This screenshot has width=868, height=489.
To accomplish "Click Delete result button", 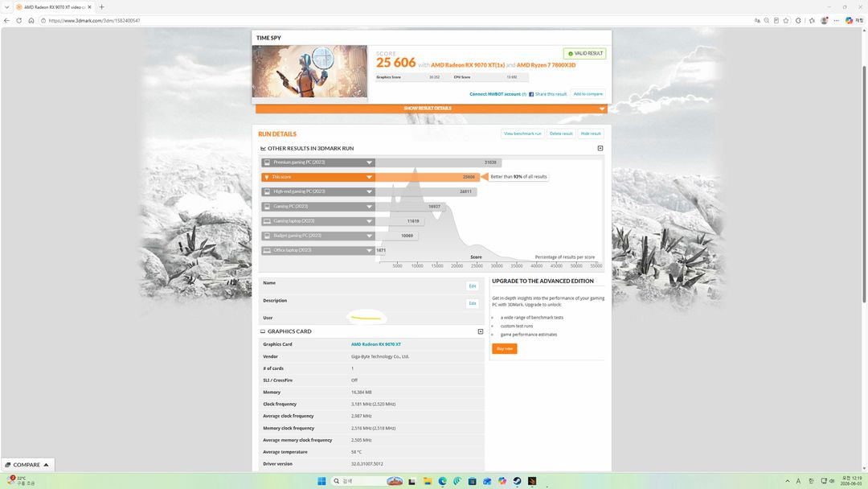I will point(561,134).
